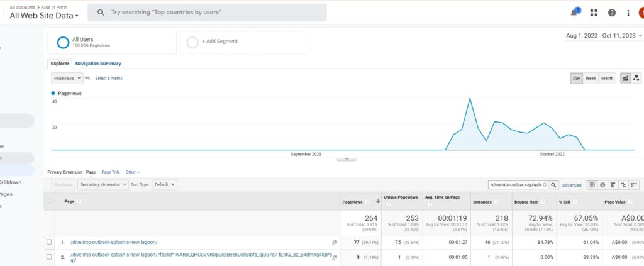
Task: Click the advanced filter link
Action: pyautogui.click(x=572, y=185)
